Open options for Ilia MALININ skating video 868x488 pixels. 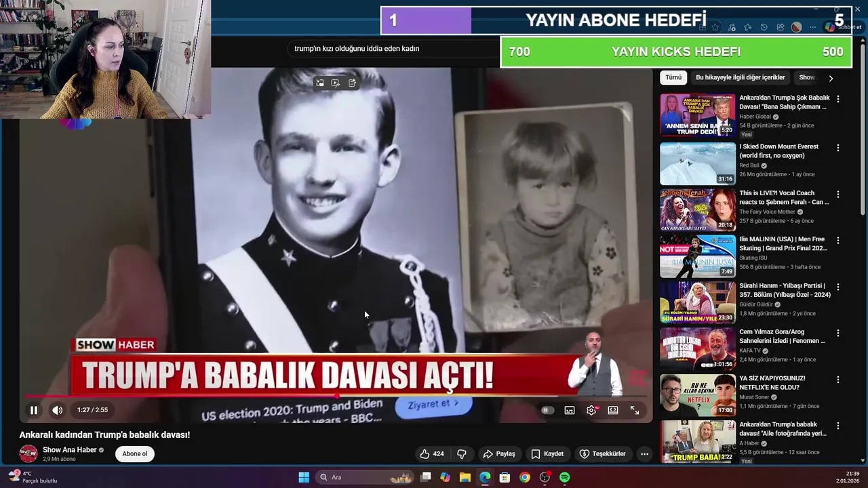point(838,240)
